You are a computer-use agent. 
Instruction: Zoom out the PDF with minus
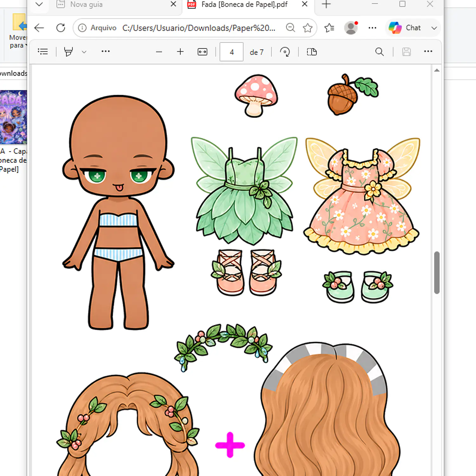[x=159, y=52]
